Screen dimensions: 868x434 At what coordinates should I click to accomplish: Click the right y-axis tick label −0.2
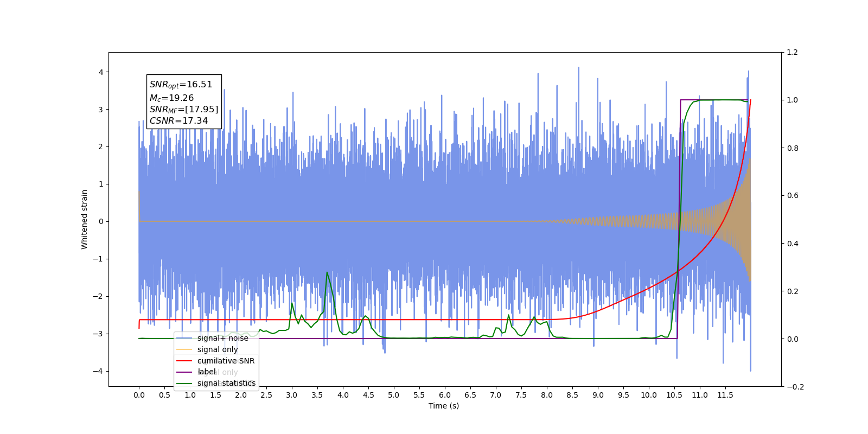click(795, 387)
